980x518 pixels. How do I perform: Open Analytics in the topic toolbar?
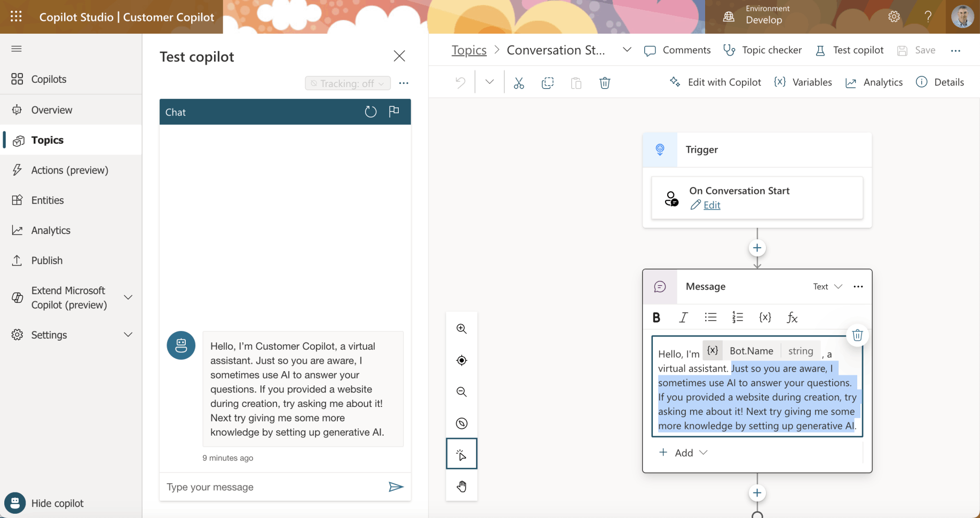(x=874, y=82)
